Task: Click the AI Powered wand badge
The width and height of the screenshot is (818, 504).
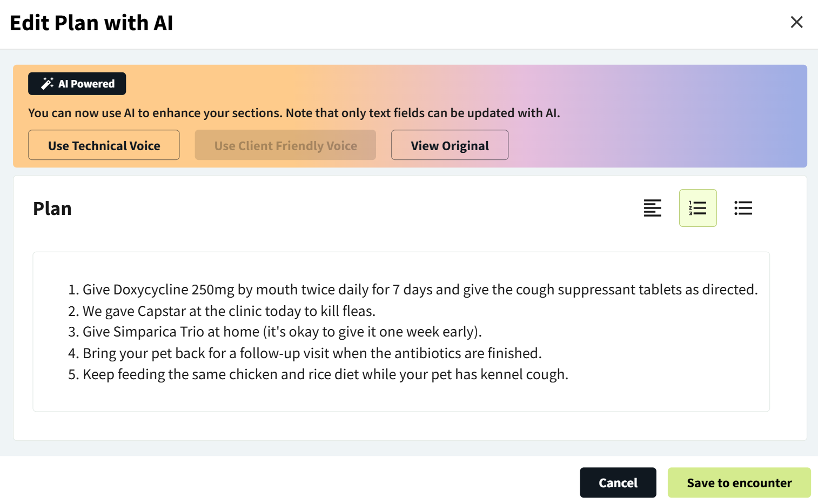Action: (77, 83)
